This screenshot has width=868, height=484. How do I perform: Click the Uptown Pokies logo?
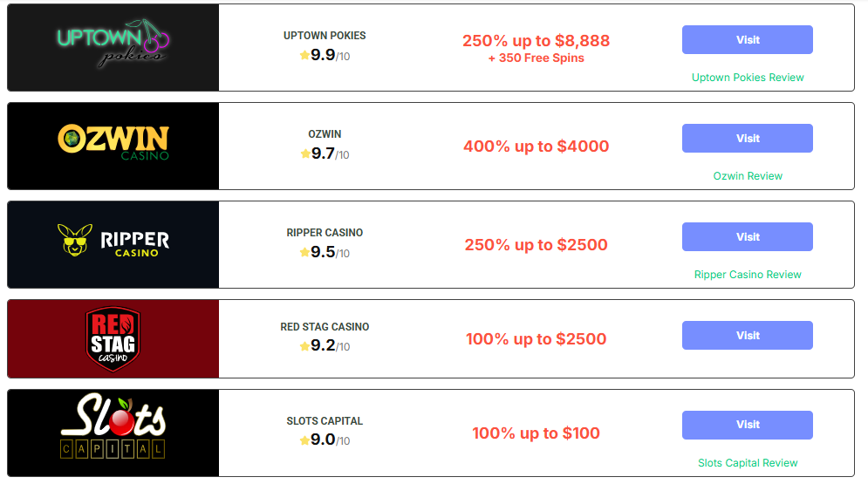click(x=113, y=43)
